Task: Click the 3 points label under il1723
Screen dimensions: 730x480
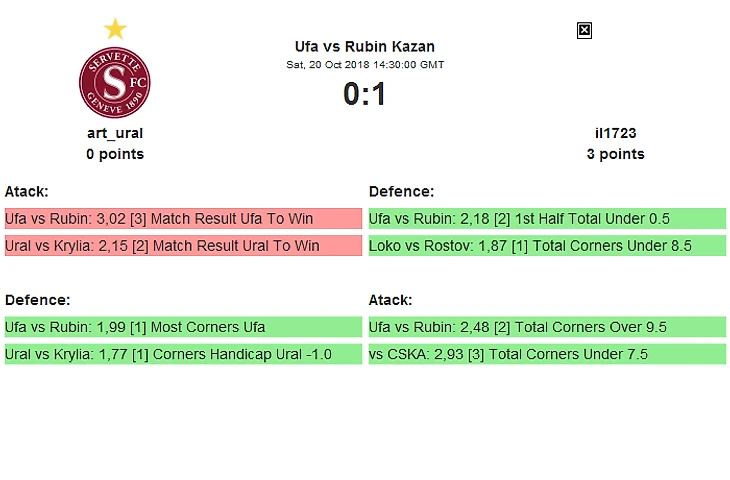Action: (615, 154)
